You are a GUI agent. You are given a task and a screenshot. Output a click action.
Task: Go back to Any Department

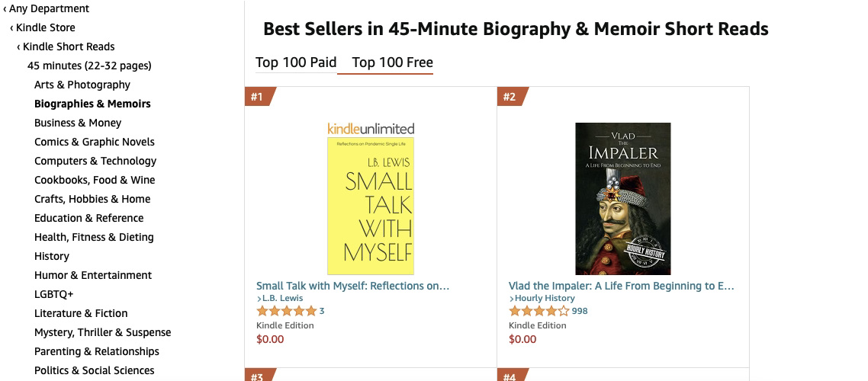[x=46, y=9]
